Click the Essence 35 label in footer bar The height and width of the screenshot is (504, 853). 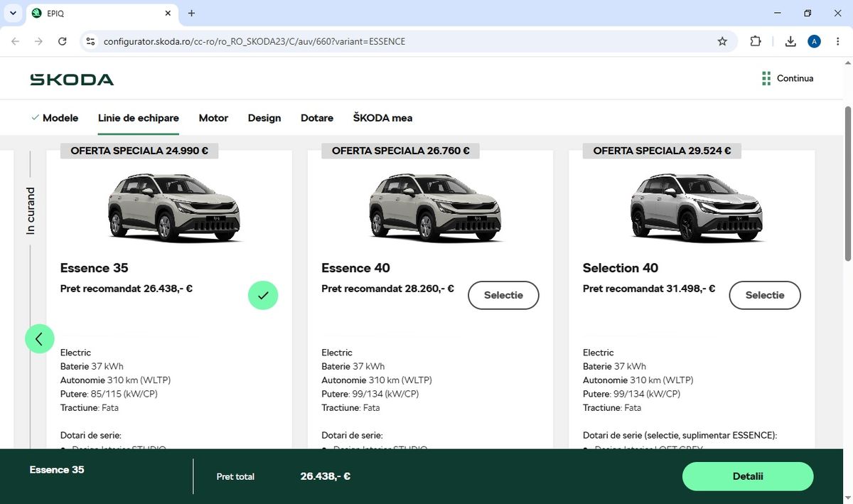click(x=57, y=470)
